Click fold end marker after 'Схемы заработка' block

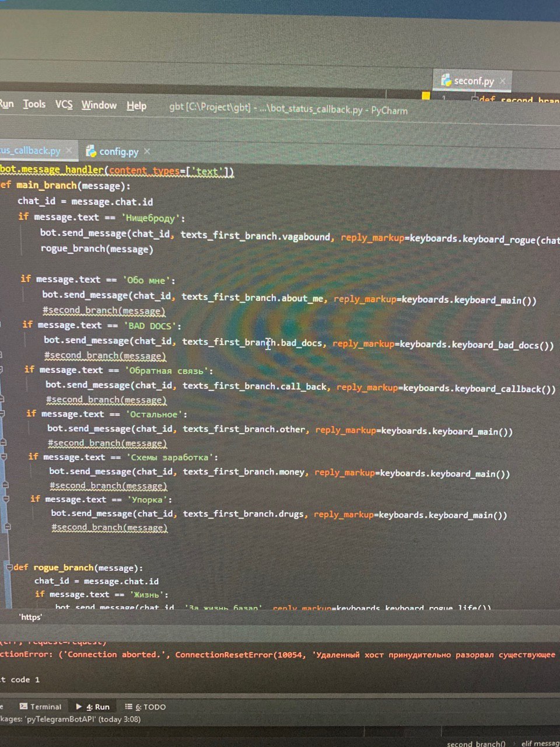point(5,484)
